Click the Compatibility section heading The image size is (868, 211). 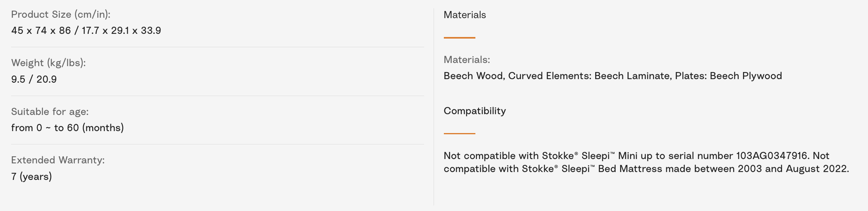pyautogui.click(x=475, y=111)
